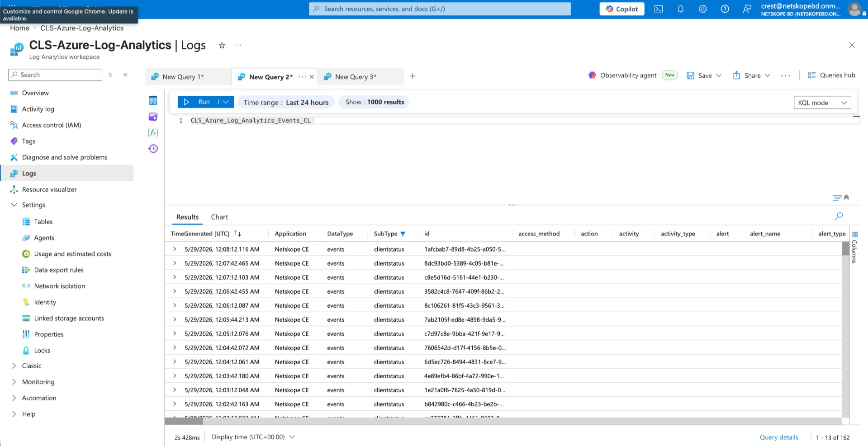Favorite this workspace with the star
This screenshot has height=446, width=868.
point(222,45)
